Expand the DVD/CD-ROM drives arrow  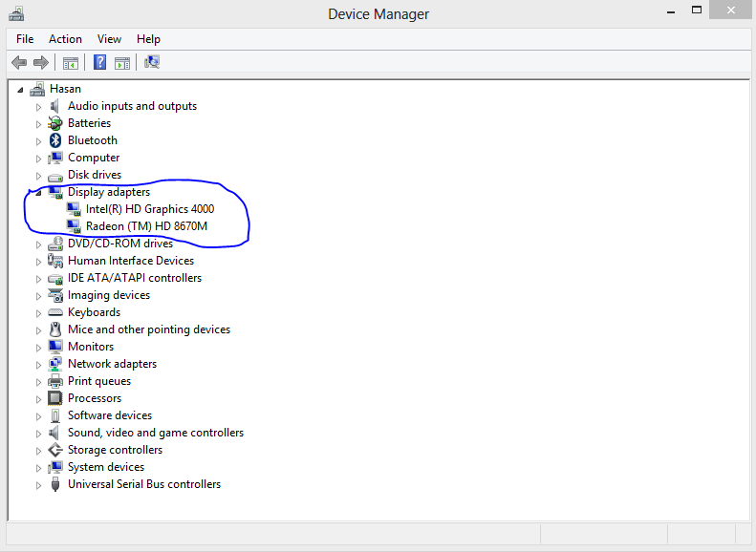38,244
